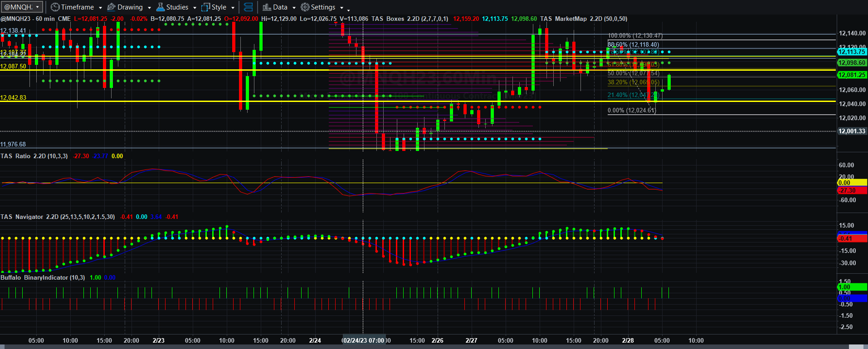Screen dimensions: 868x349
Task: Click the 02/24/23 07:00 time axis marker
Action: click(x=364, y=340)
